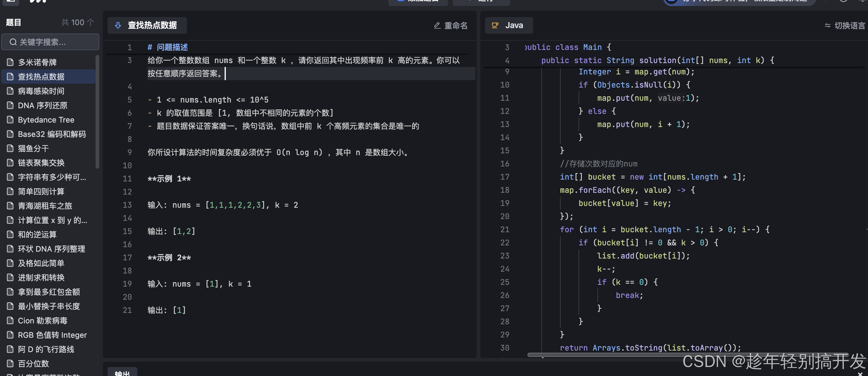Open the DNA 序列还原 problem
This screenshot has height=376, width=868.
(x=42, y=106)
